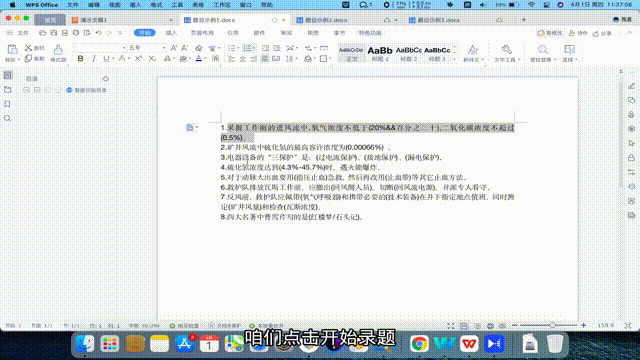Screen dimensions: 640x360
Task: Open the bookmark icon in left sidebar
Action: click(x=7, y=104)
